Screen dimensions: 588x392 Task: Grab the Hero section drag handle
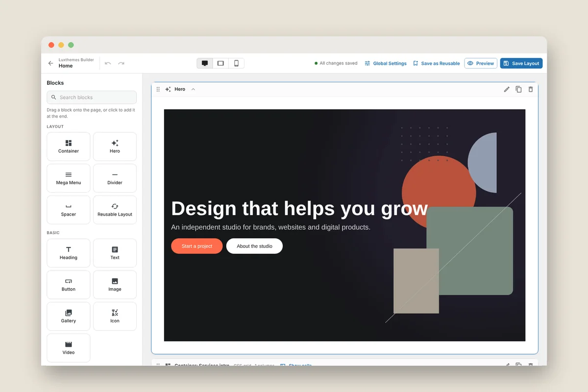[158, 89]
